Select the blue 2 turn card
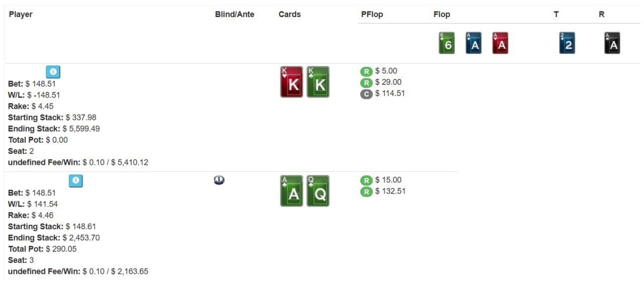Viewport: 644px width, 284px height. coord(567,43)
